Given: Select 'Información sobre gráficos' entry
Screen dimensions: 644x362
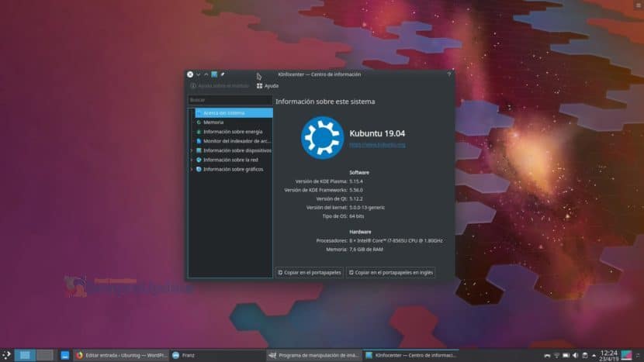Looking at the screenshot, I should 233,170.
